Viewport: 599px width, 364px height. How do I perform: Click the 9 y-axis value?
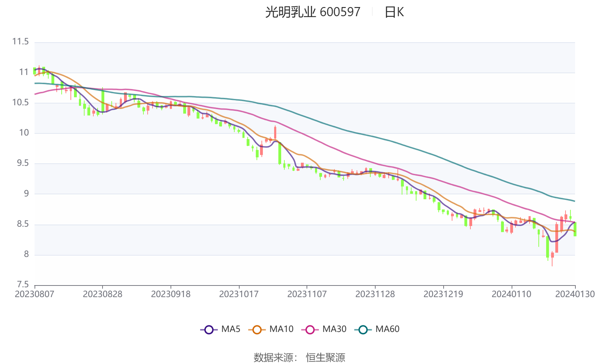pos(26,194)
